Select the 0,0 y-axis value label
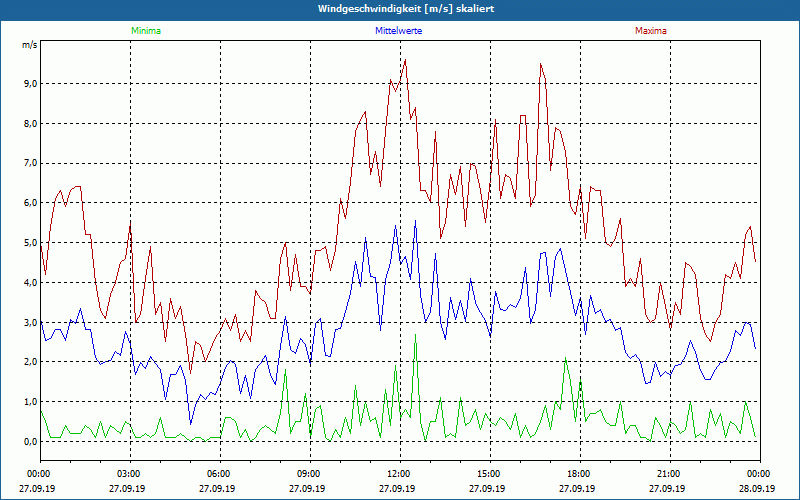This screenshot has width=800, height=500. [x=29, y=441]
